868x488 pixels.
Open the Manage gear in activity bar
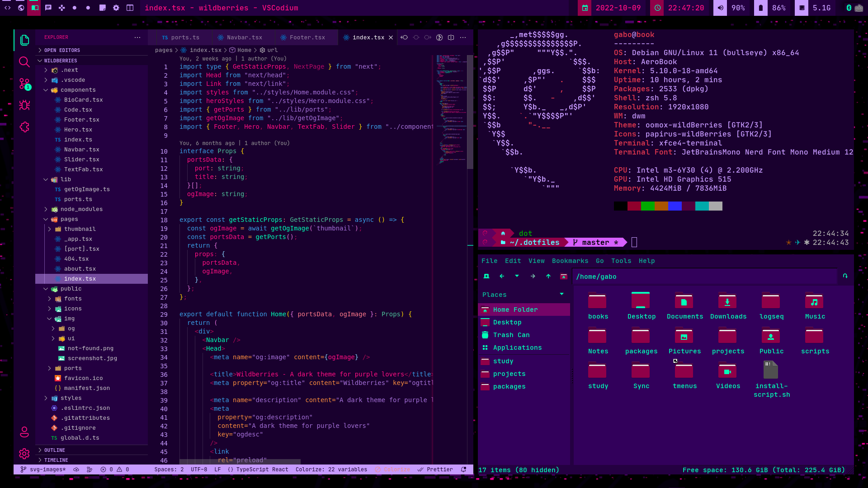[24, 453]
